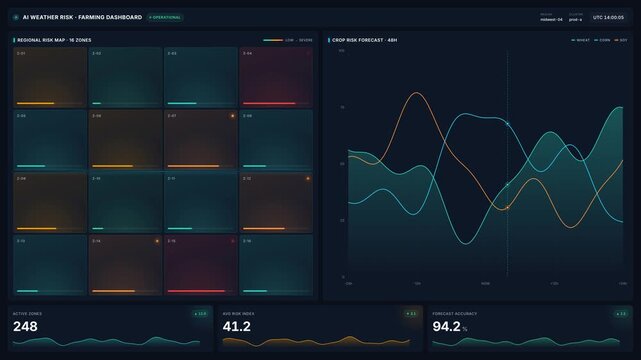The image size is (641, 360).
Task: Select the midwest-04 region label
Action: (x=551, y=19)
